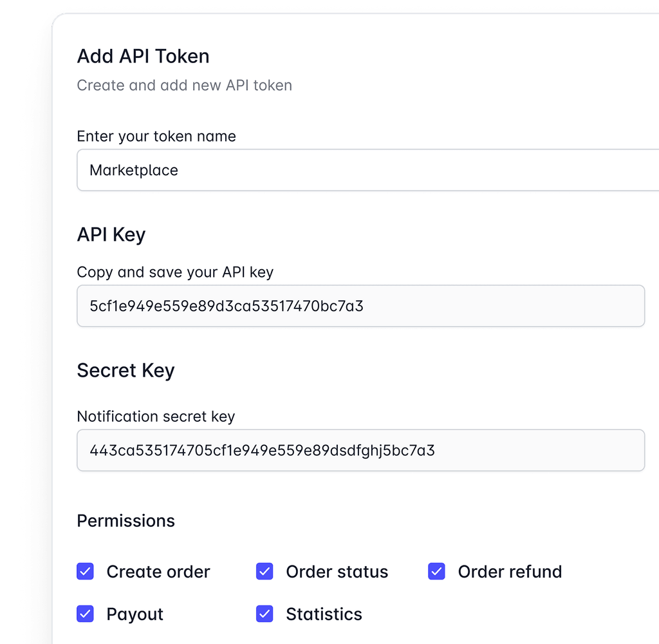Click the Add API Token heading
659x644 pixels.
coord(143,56)
